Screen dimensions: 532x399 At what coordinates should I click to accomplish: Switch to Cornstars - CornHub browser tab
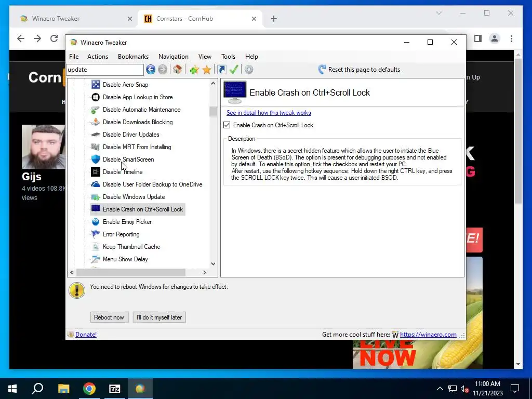[200, 19]
